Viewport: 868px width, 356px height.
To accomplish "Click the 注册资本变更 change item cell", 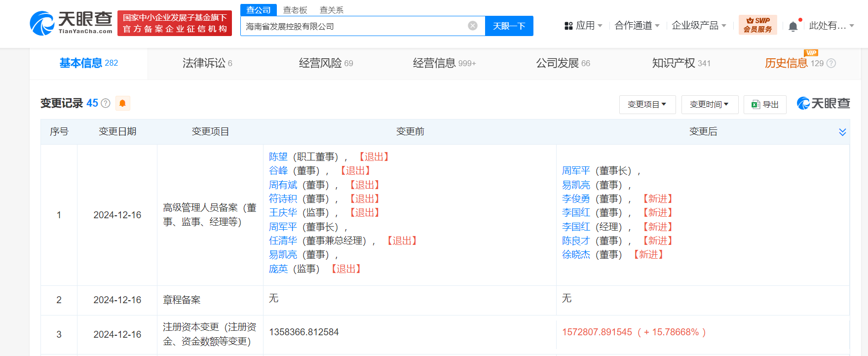I will tap(210, 334).
